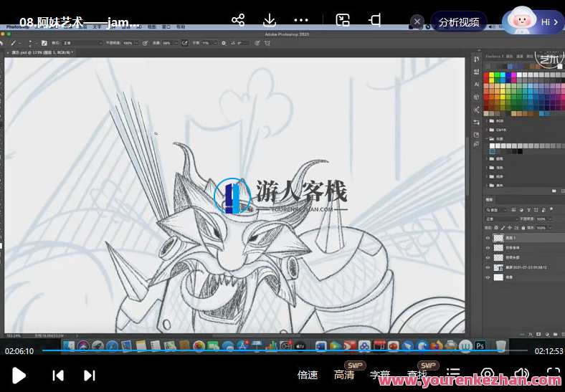Click the lock all padlock icon

pos(523,228)
